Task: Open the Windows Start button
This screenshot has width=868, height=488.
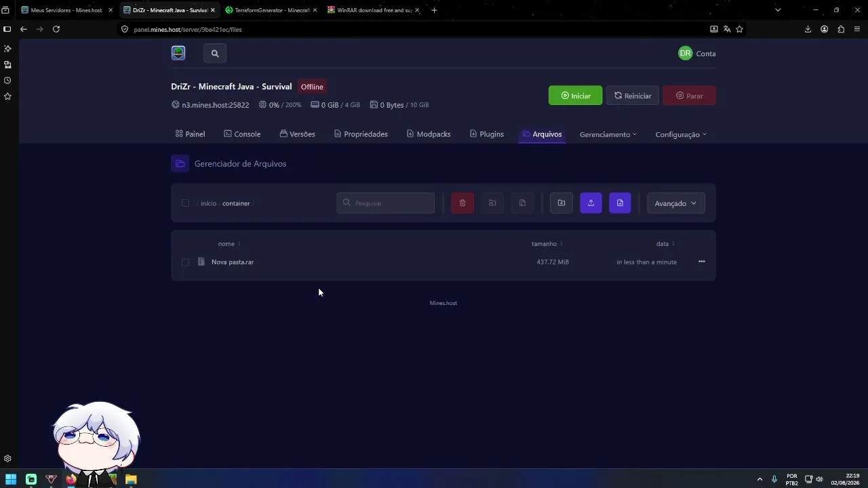Action: click(11, 479)
